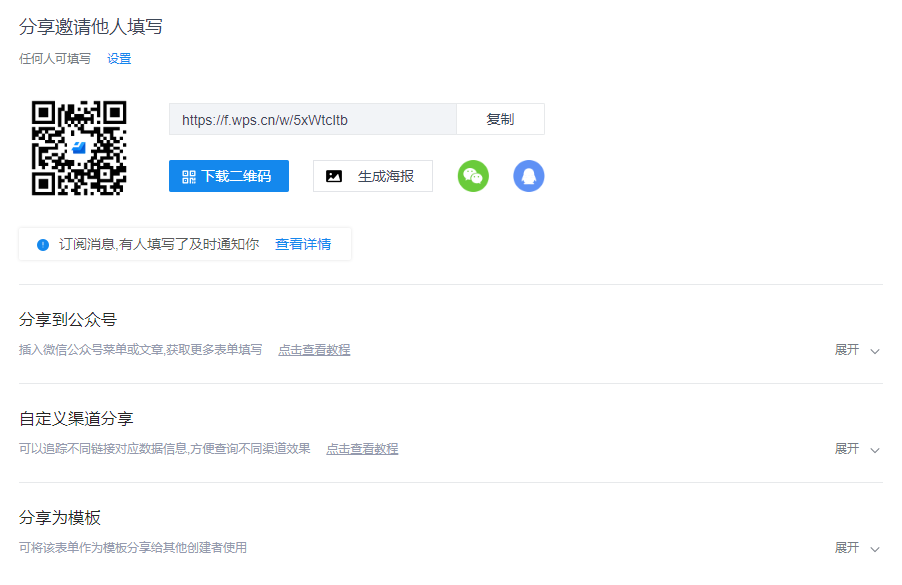
Task: Click the 下载二维码 button
Action: point(229,176)
